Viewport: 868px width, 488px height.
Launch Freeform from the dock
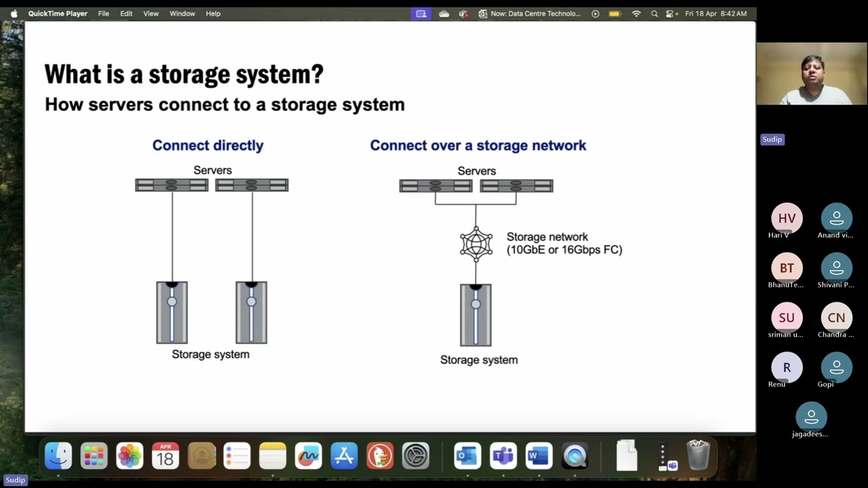click(309, 455)
